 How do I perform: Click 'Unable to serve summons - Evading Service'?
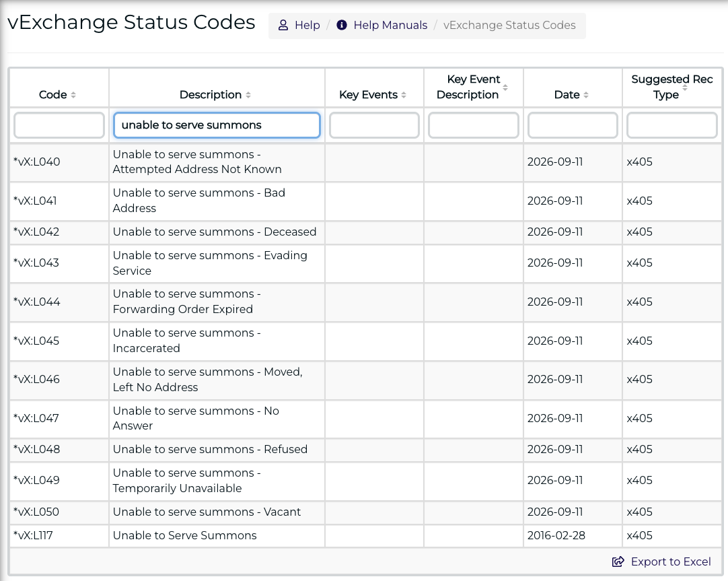pos(210,263)
